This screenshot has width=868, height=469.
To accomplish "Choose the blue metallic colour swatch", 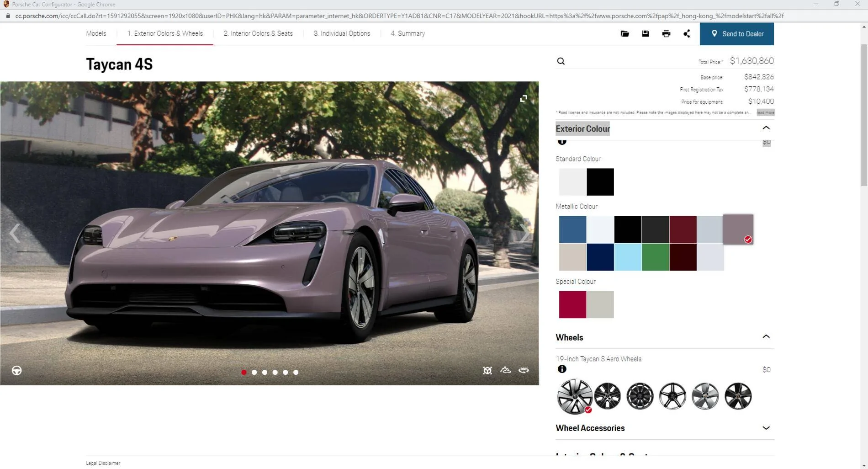I will point(572,229).
